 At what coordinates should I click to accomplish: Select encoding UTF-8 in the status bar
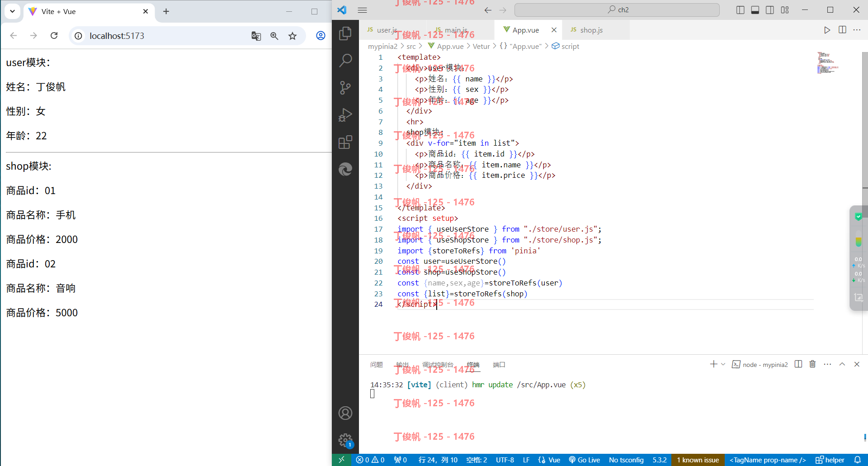point(505,460)
